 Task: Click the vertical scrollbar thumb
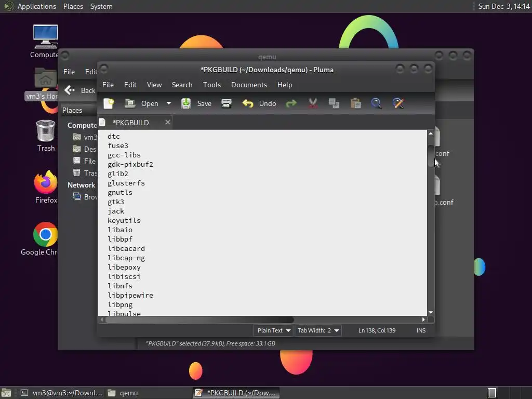(431, 156)
